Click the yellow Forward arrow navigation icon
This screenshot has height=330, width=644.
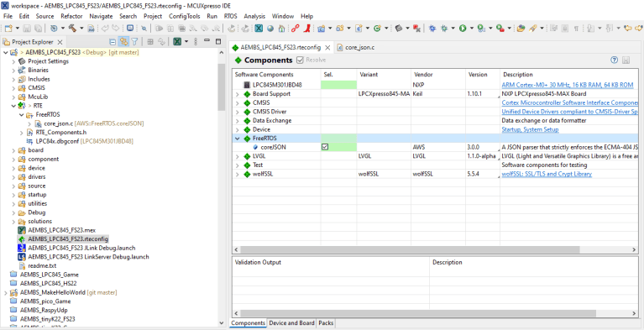[639, 29]
